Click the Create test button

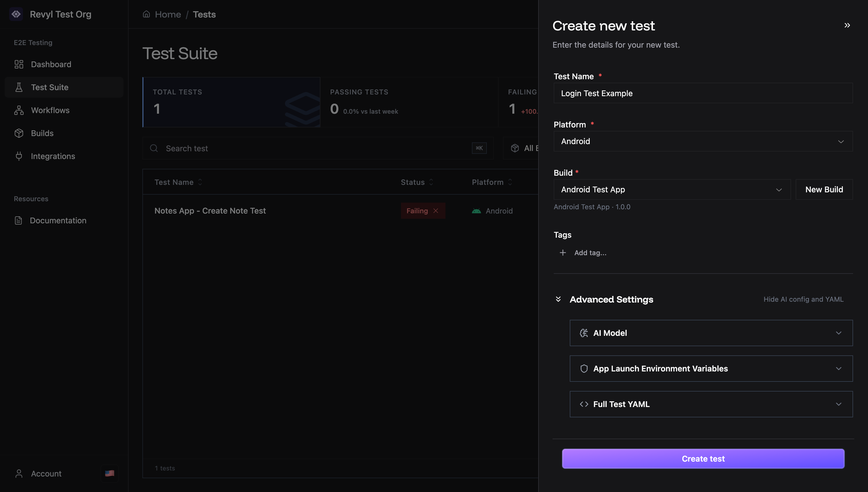point(703,458)
